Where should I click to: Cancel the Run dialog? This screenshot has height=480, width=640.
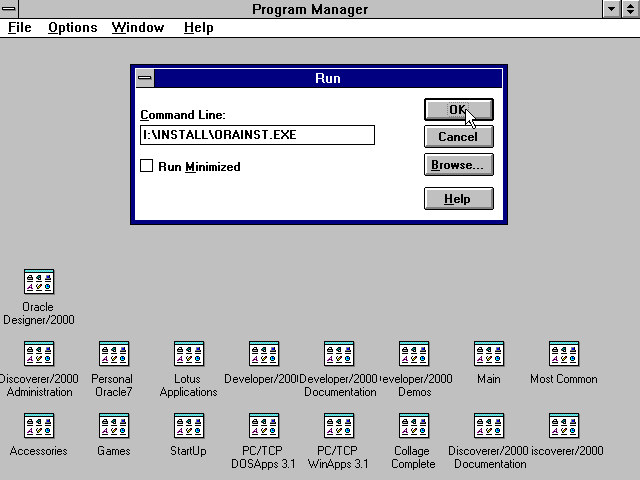point(458,137)
